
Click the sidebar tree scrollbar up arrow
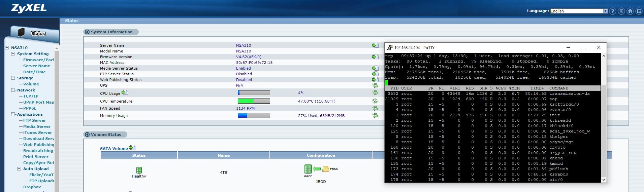tap(57, 48)
